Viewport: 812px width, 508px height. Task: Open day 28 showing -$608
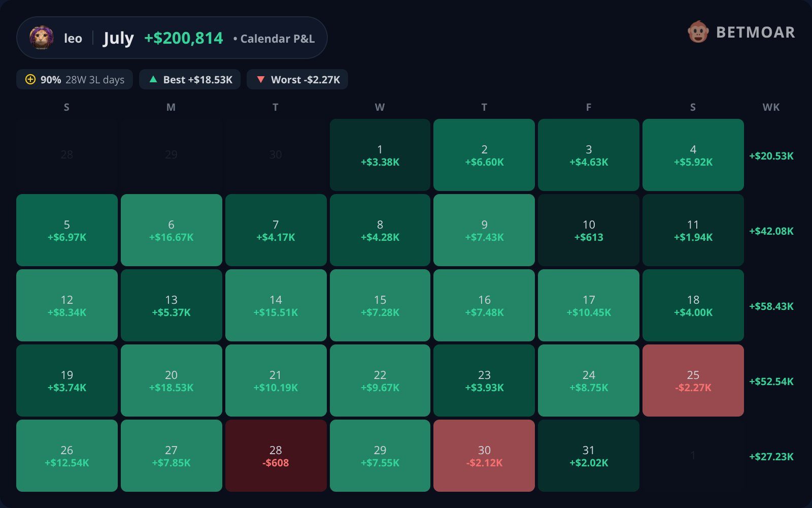click(x=276, y=456)
